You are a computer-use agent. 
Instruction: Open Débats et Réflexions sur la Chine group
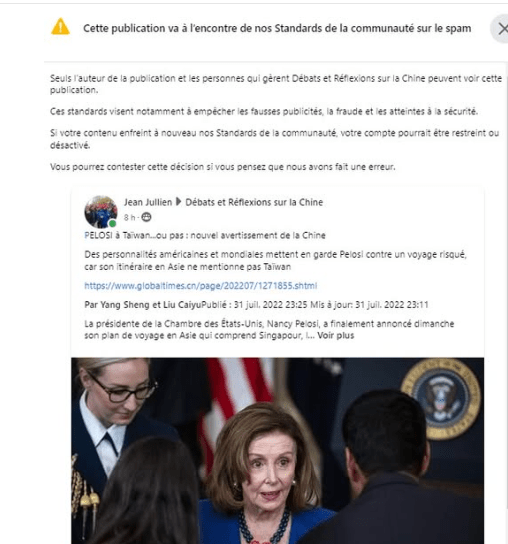[254, 202]
